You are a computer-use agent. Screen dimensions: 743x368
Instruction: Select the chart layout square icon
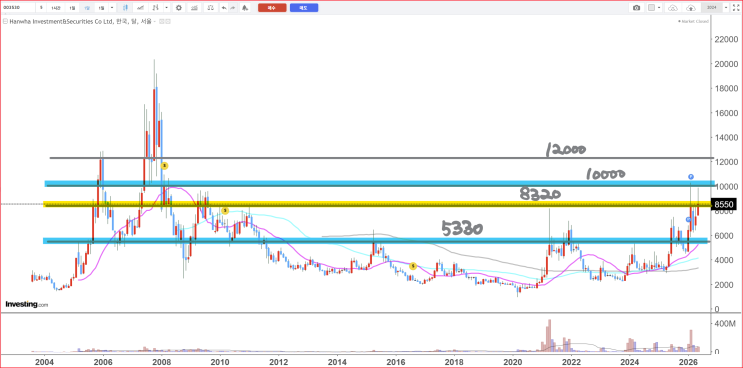coord(652,8)
